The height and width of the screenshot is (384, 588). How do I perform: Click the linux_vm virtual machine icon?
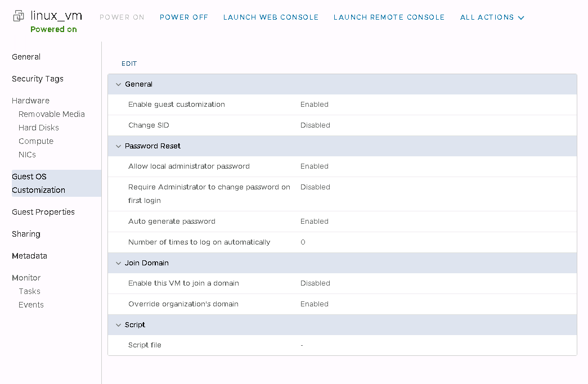(x=19, y=16)
